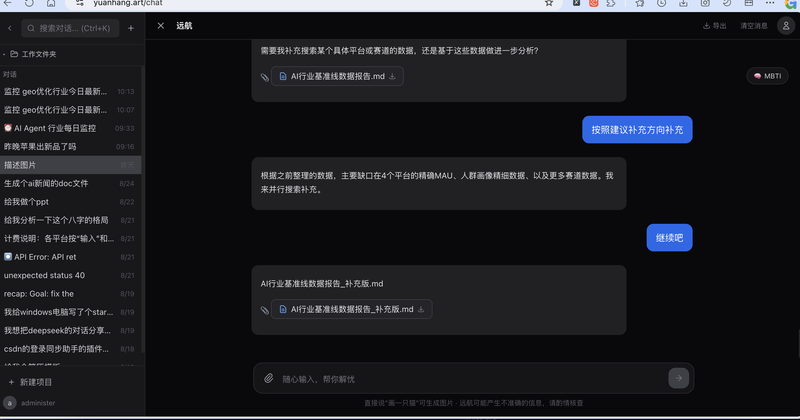Image resolution: width=800 pixels, height=420 pixels.
Task: Open the API Error: API ret conversation
Action: click(70, 257)
